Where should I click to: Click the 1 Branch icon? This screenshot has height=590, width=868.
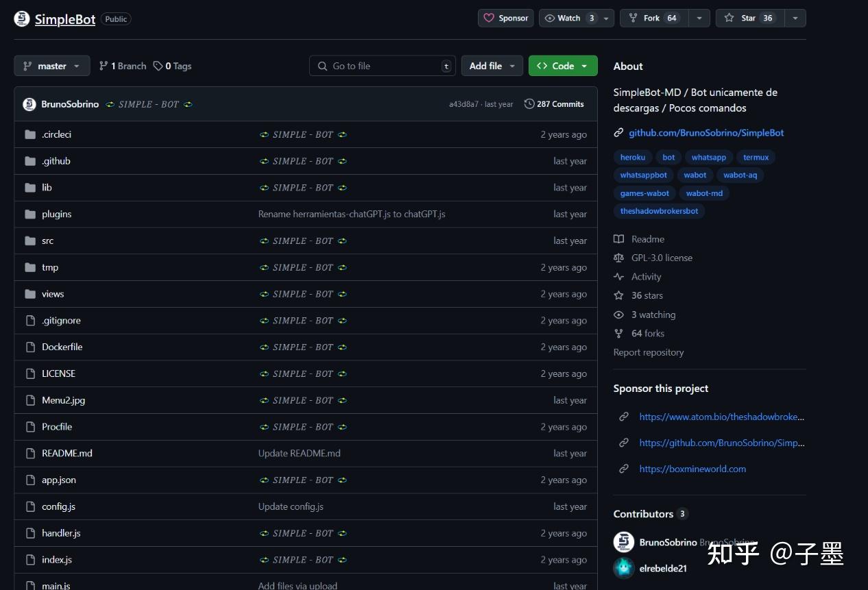(104, 66)
